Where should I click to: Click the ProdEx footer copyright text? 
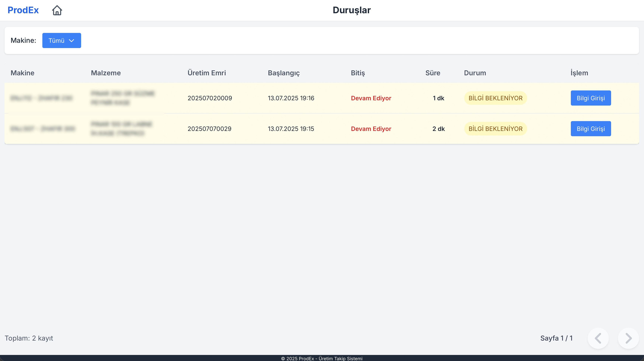(322, 358)
